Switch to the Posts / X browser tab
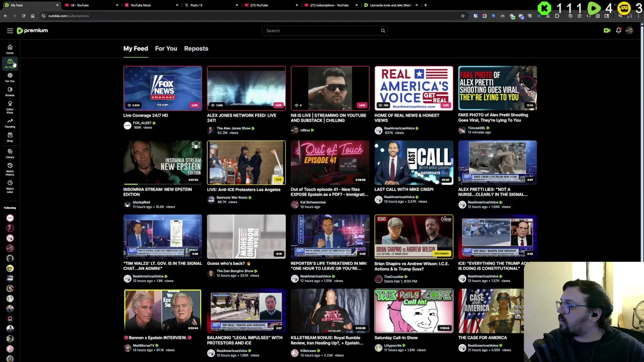644x362 pixels. click(210, 5)
